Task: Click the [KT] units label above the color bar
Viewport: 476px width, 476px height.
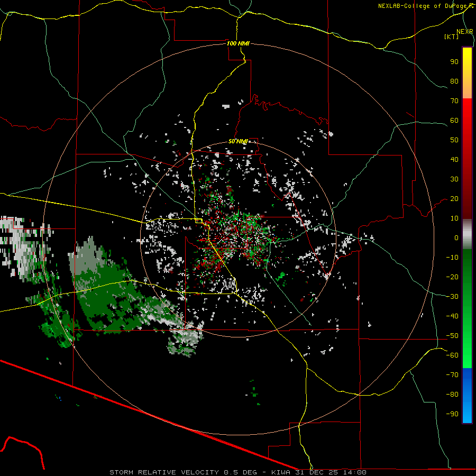Action: coord(452,36)
